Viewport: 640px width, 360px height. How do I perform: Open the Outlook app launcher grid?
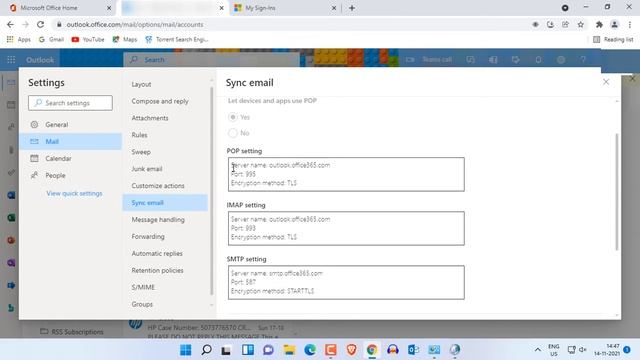click(11, 60)
